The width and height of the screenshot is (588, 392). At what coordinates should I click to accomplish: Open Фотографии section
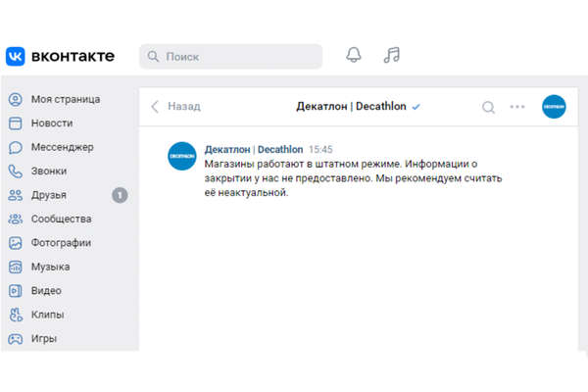[61, 243]
